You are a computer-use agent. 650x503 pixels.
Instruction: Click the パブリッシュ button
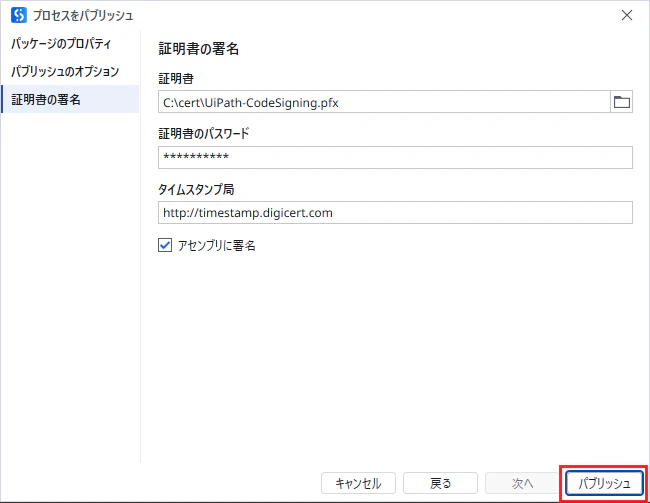click(604, 483)
